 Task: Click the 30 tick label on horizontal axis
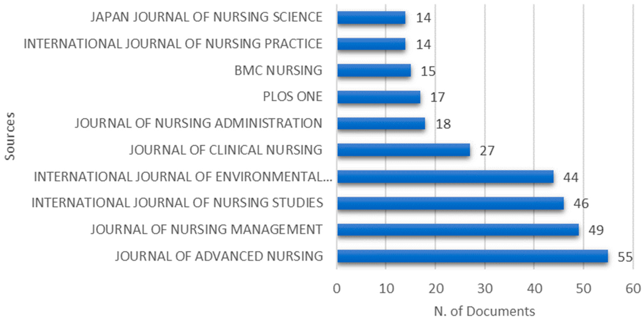coord(485,289)
